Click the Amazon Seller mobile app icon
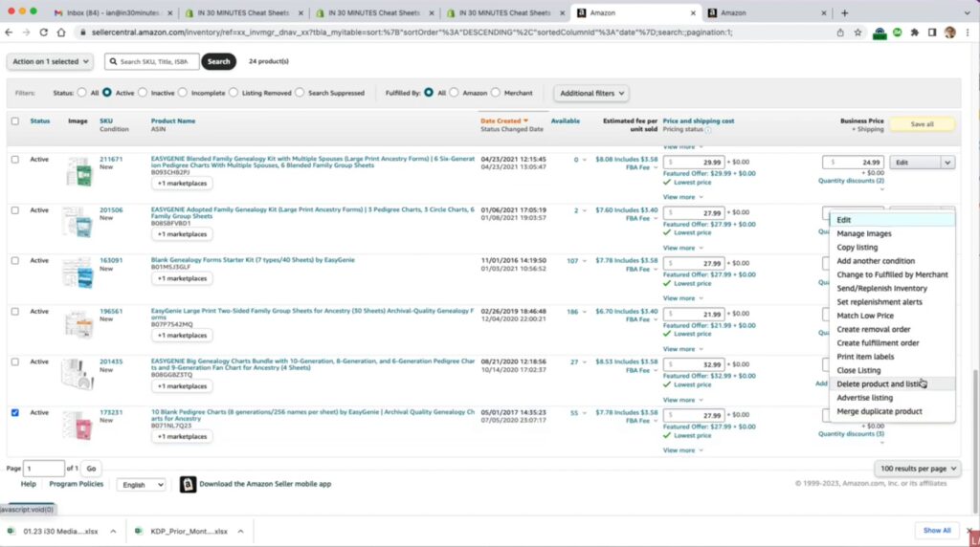The height and width of the screenshot is (547, 980). [x=188, y=484]
